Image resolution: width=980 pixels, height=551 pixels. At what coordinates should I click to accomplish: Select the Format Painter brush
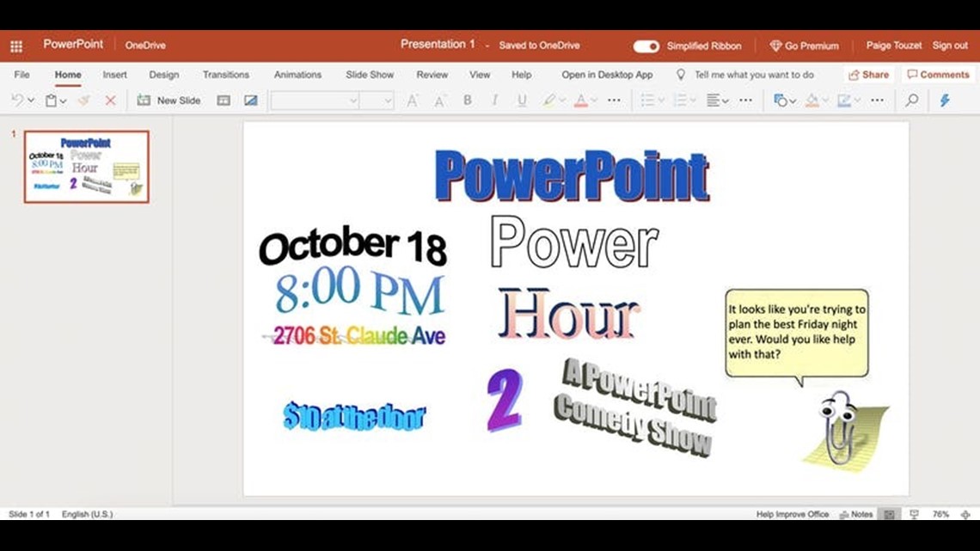(83, 100)
